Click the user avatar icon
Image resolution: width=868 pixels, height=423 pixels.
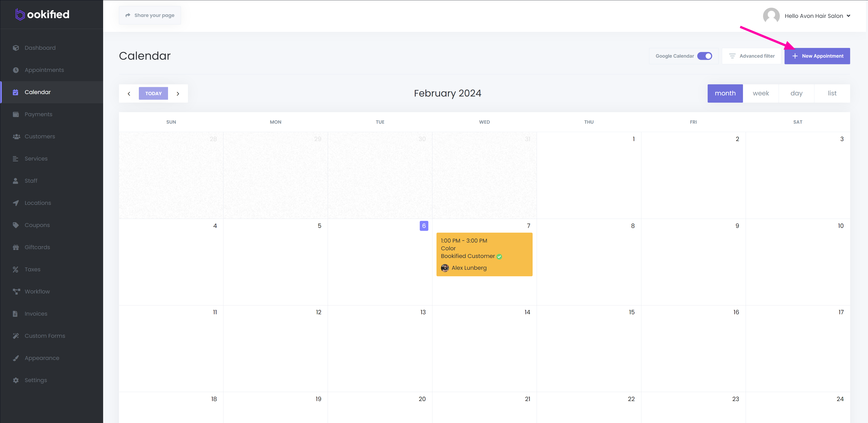771,16
